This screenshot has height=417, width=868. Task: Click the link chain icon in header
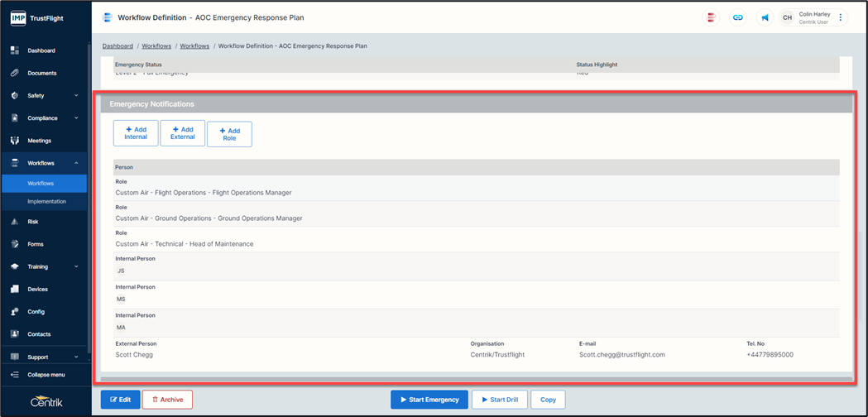(x=737, y=17)
